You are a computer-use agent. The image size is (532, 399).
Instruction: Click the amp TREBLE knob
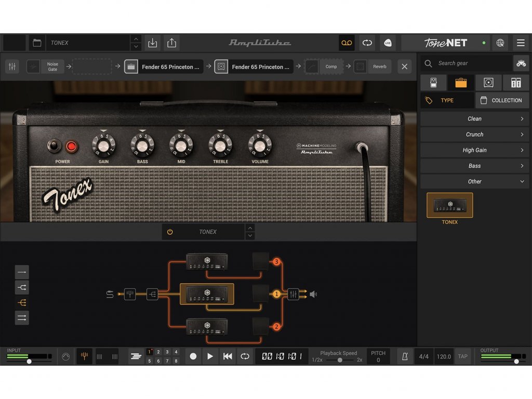point(220,146)
